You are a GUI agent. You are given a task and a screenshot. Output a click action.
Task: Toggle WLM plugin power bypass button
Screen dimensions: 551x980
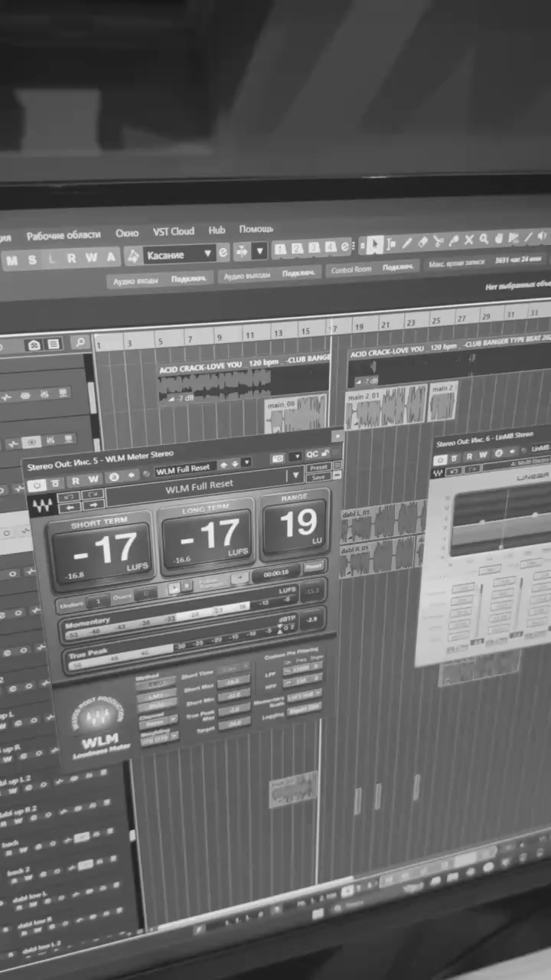click(37, 486)
